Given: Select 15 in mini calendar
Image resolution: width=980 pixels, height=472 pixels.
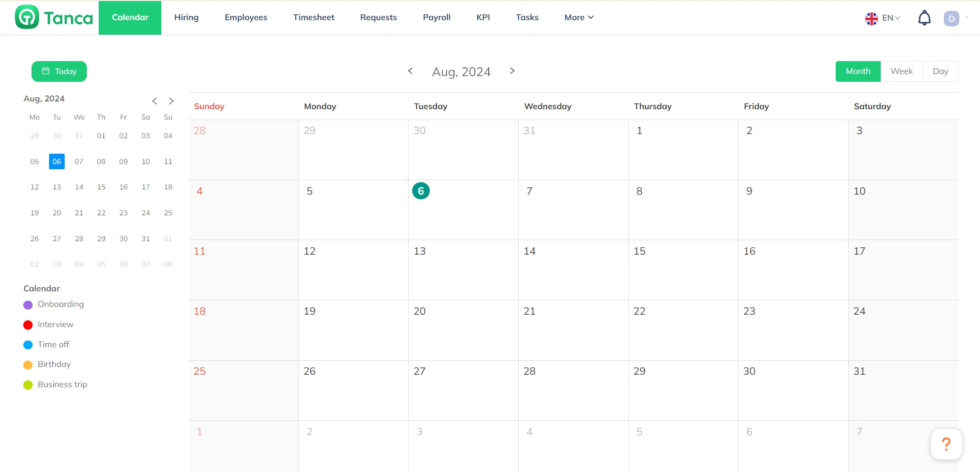Looking at the screenshot, I should 101,187.
